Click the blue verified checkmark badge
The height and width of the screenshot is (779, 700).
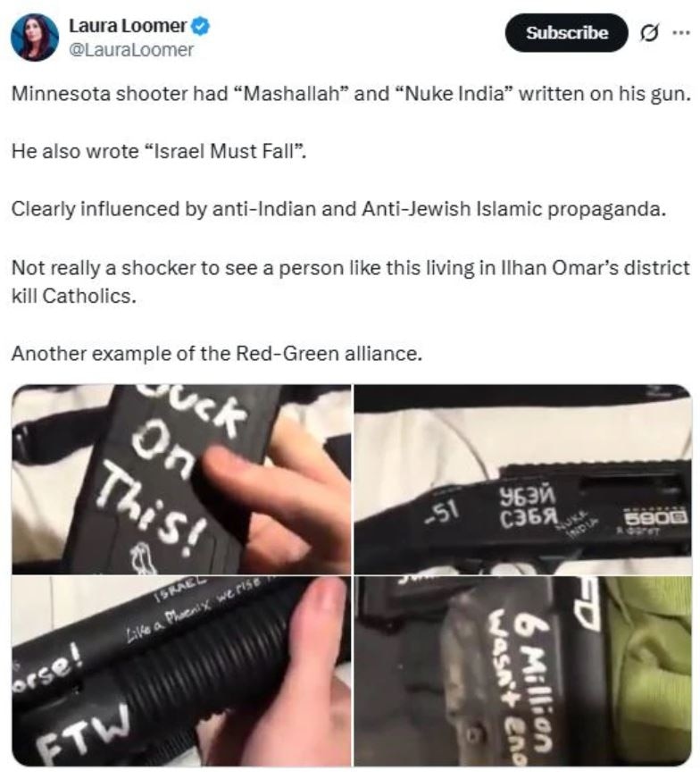[201, 26]
